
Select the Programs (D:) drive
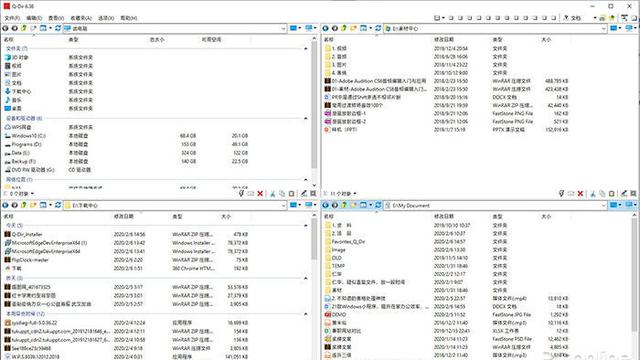(x=23, y=144)
